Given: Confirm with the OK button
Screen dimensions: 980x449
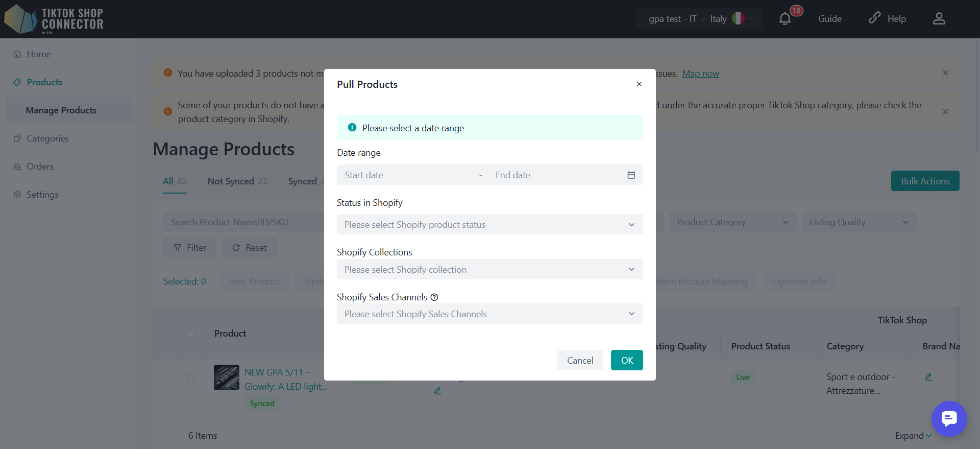Looking at the screenshot, I should (x=627, y=360).
